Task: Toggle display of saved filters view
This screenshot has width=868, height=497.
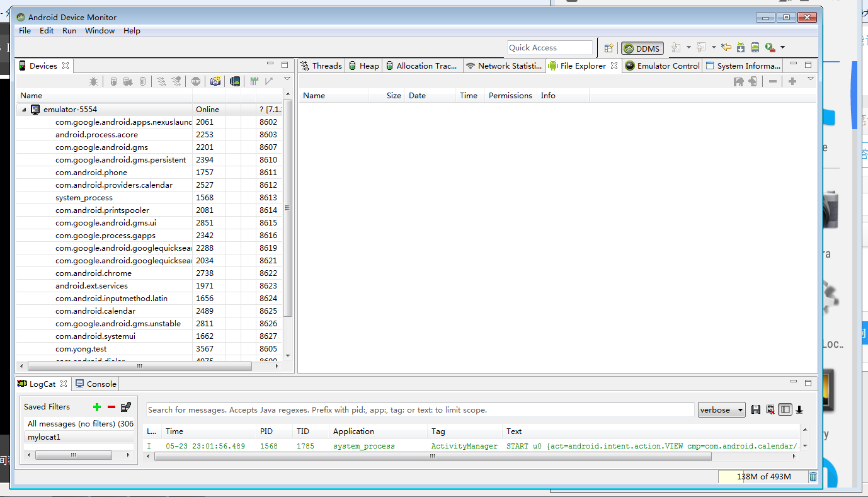Action: pos(785,409)
